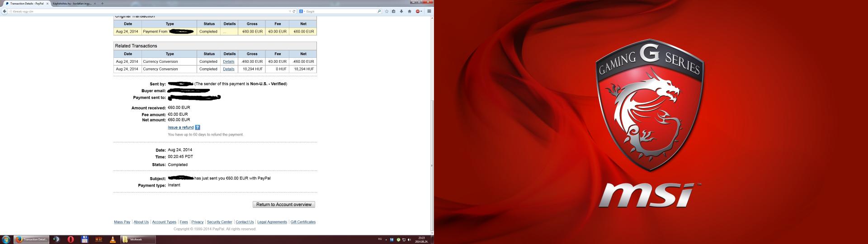The image size is (868, 244).
Task: Bookmark this page with the star icon
Action: (387, 11)
